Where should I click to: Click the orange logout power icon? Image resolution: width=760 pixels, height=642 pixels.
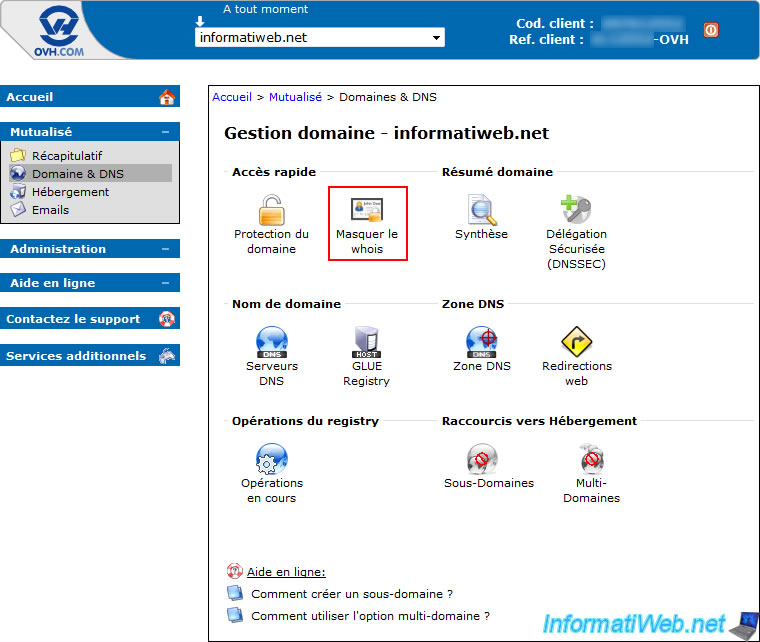click(x=711, y=30)
